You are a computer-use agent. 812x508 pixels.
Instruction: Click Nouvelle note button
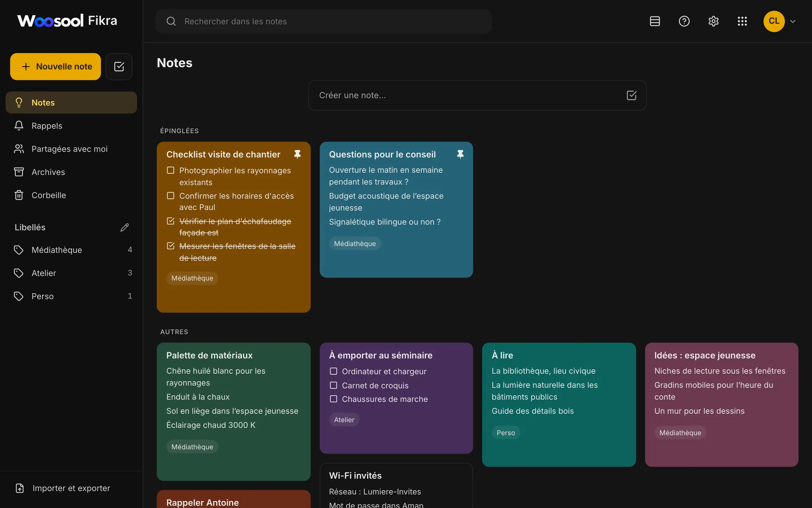point(55,67)
